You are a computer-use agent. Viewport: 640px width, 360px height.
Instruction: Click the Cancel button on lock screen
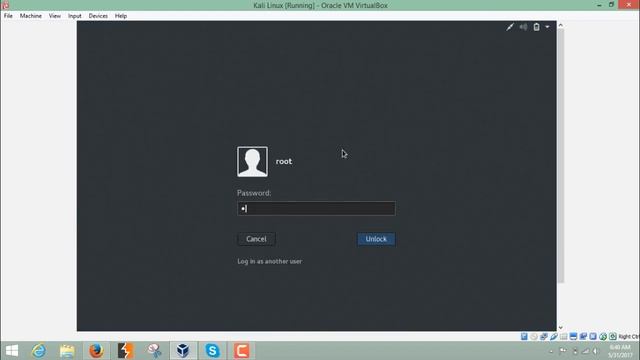pos(256,239)
